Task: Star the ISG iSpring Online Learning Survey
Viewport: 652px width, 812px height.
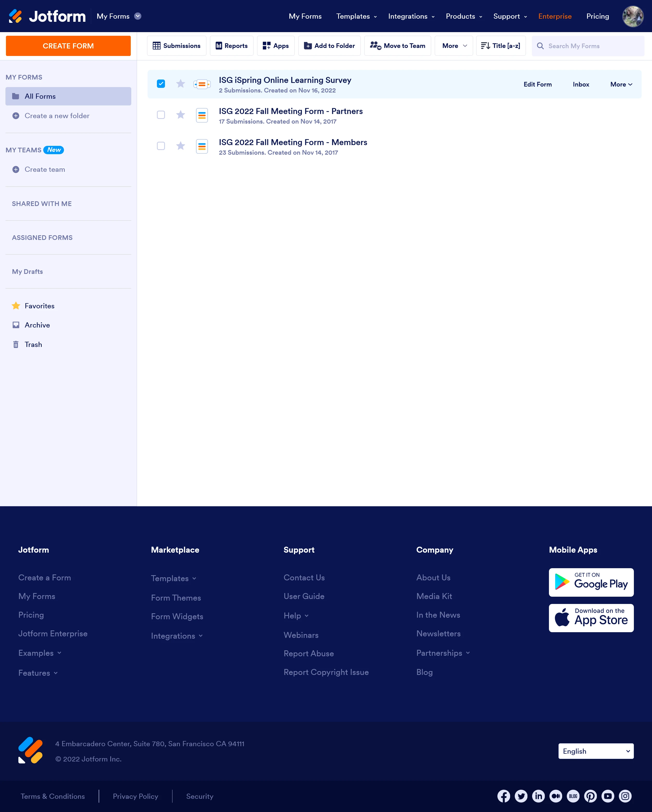Action: [181, 84]
